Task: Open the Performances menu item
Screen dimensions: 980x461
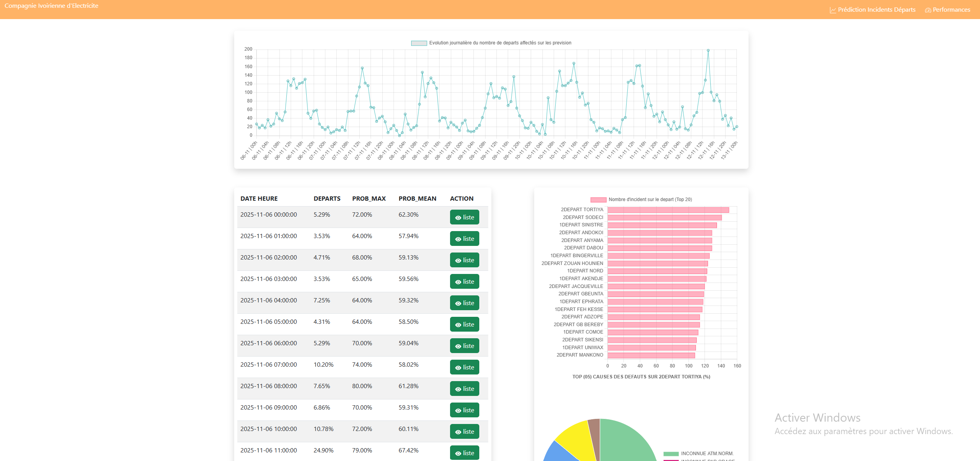Action: 951,10
